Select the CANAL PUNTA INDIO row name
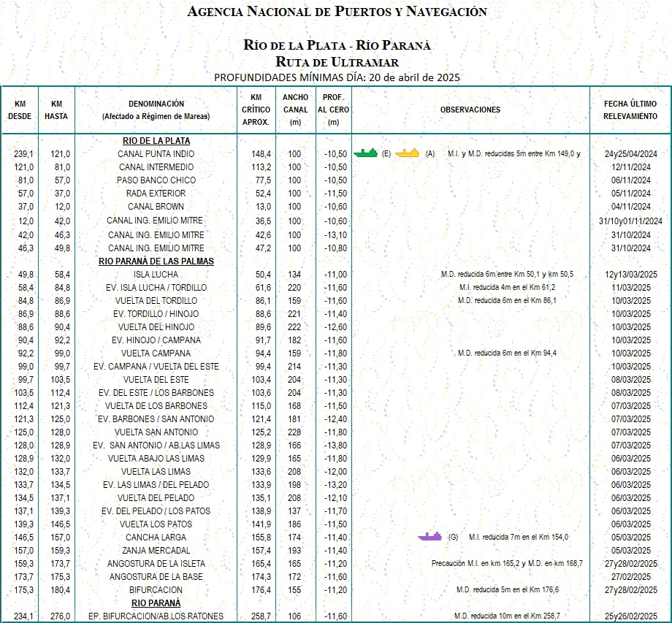672x623 pixels. 156,154
